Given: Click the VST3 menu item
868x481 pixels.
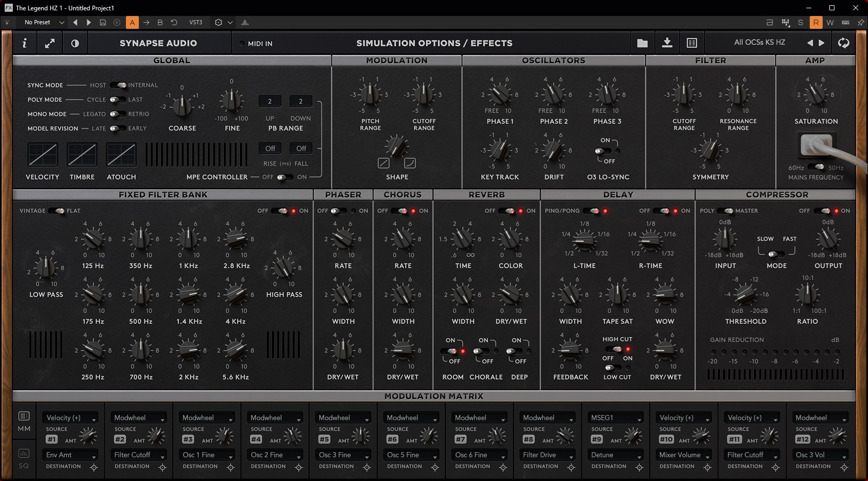Looking at the screenshot, I should [196, 22].
